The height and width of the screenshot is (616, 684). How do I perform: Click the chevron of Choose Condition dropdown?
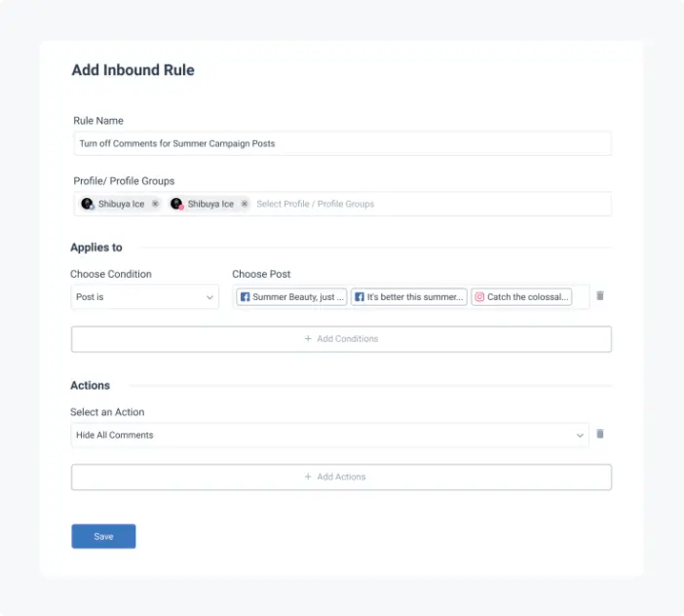coord(209,297)
